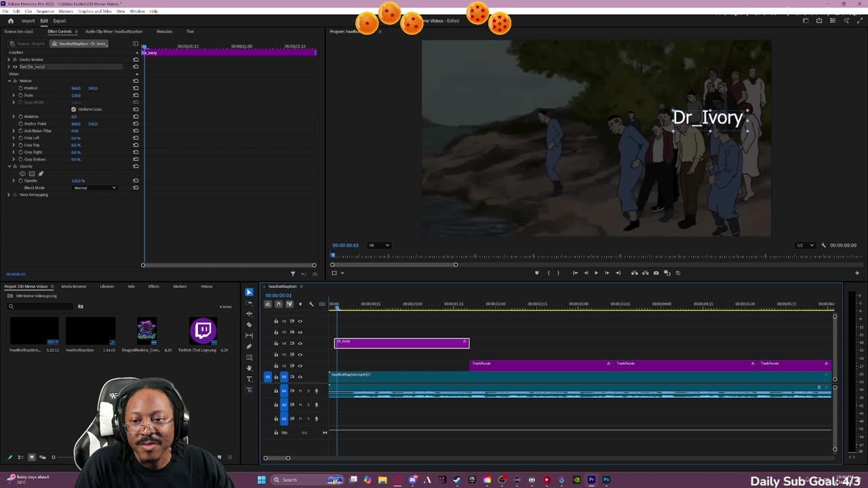Click the Opacity value 100.0 %
This screenshot has height=488, width=868.
(78, 181)
